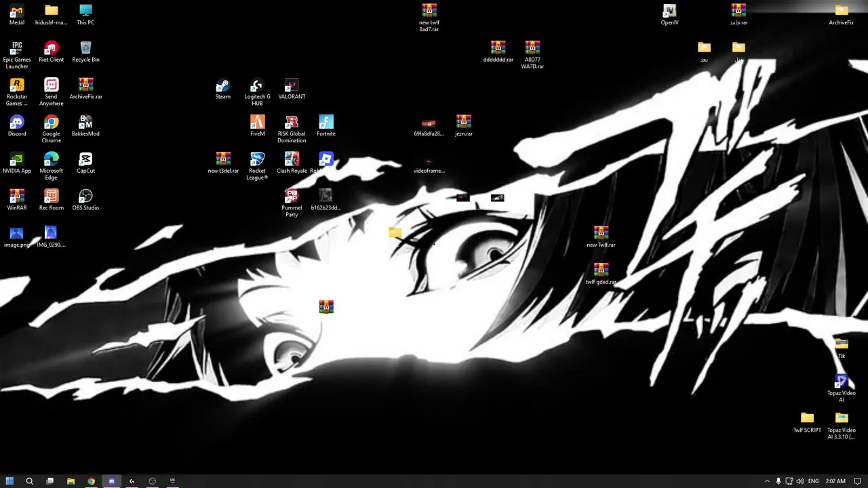Select the Rockstar Games Launcher shortcut
868x488 pixels.
tap(17, 92)
